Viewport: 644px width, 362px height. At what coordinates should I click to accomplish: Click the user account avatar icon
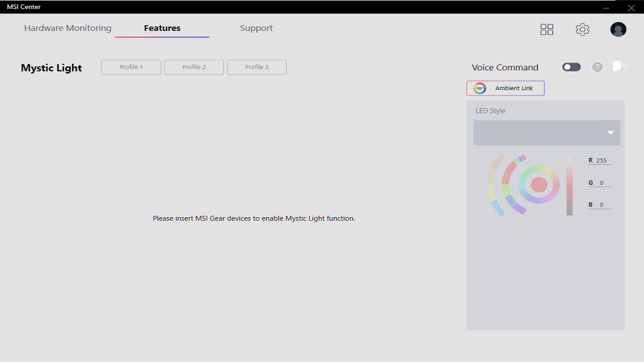[x=618, y=29]
